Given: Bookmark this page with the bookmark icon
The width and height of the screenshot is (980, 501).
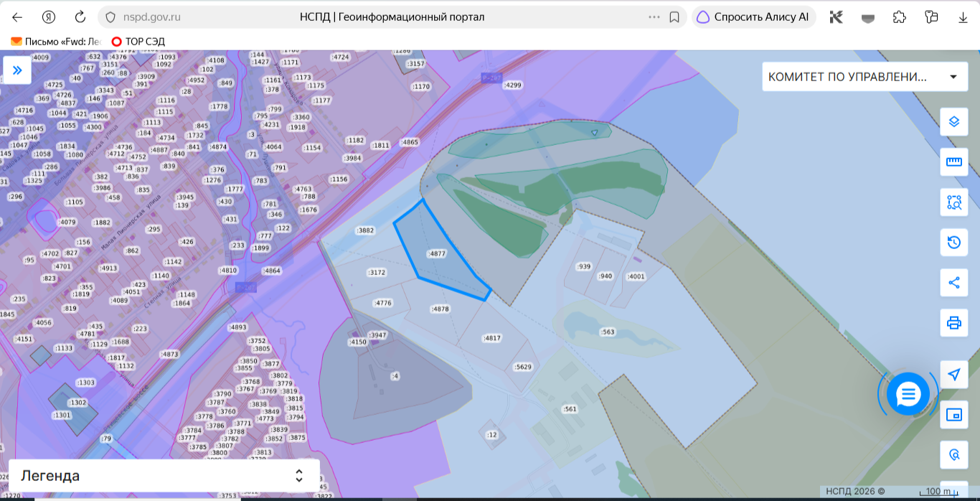Looking at the screenshot, I should point(674,17).
